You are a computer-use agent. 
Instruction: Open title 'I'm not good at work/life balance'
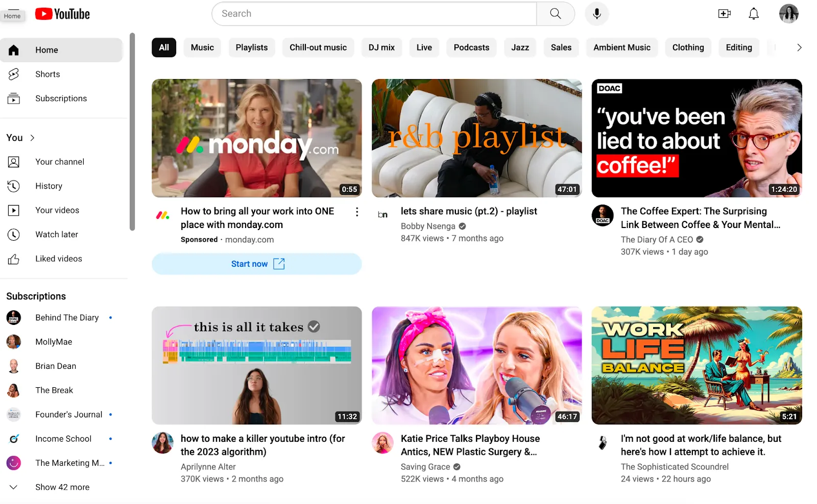click(x=701, y=445)
